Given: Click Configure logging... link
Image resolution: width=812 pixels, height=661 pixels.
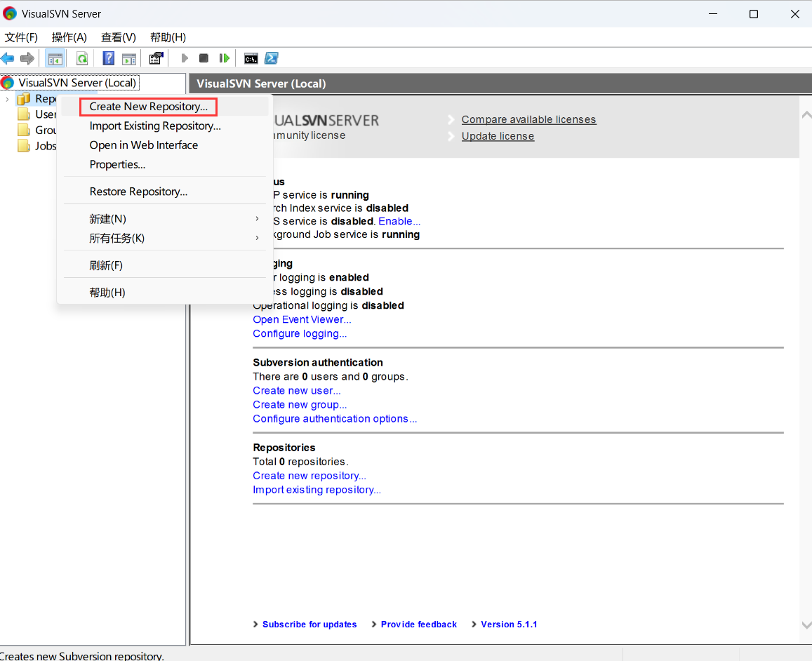Looking at the screenshot, I should click(300, 333).
